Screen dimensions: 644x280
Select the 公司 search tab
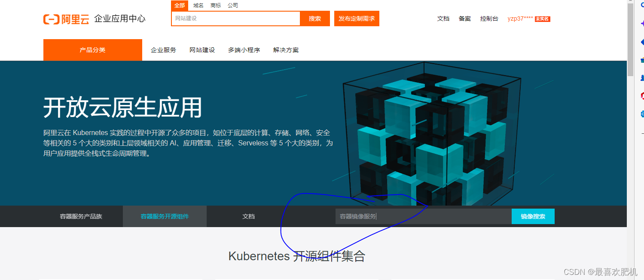click(x=233, y=6)
